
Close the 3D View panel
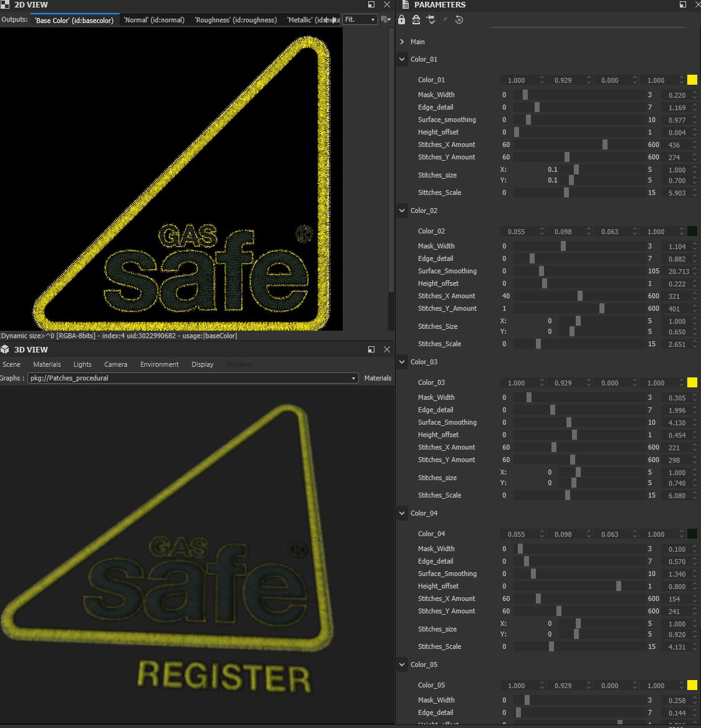point(386,349)
